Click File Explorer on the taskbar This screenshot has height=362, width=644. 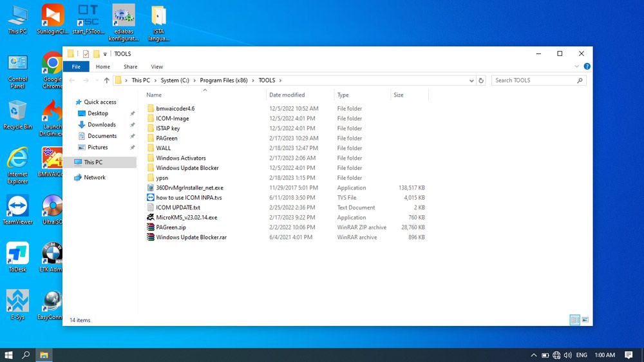(44, 355)
